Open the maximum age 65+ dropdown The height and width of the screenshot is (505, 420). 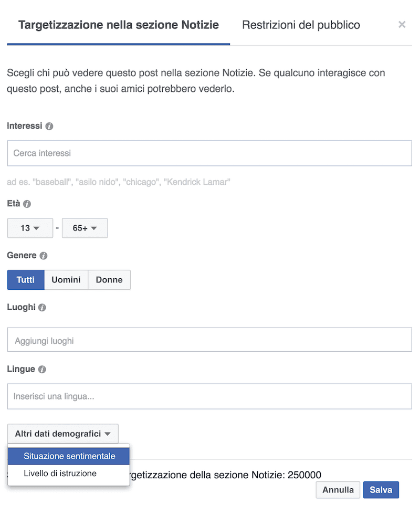(x=85, y=228)
